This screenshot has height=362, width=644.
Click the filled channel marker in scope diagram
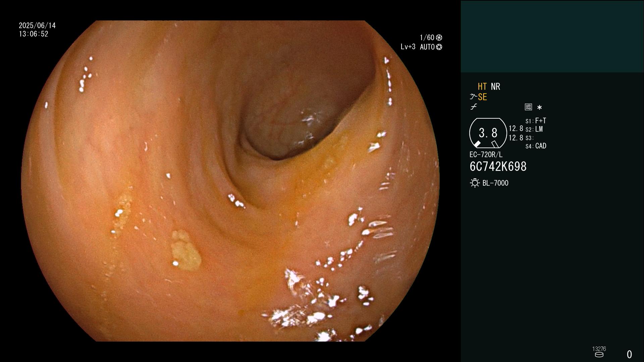[477, 144]
